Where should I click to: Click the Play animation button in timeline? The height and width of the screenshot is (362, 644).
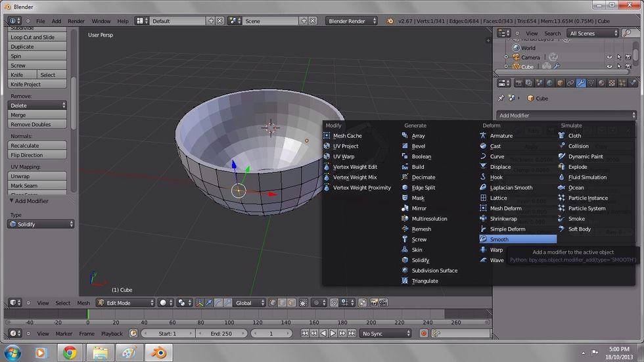point(333,334)
